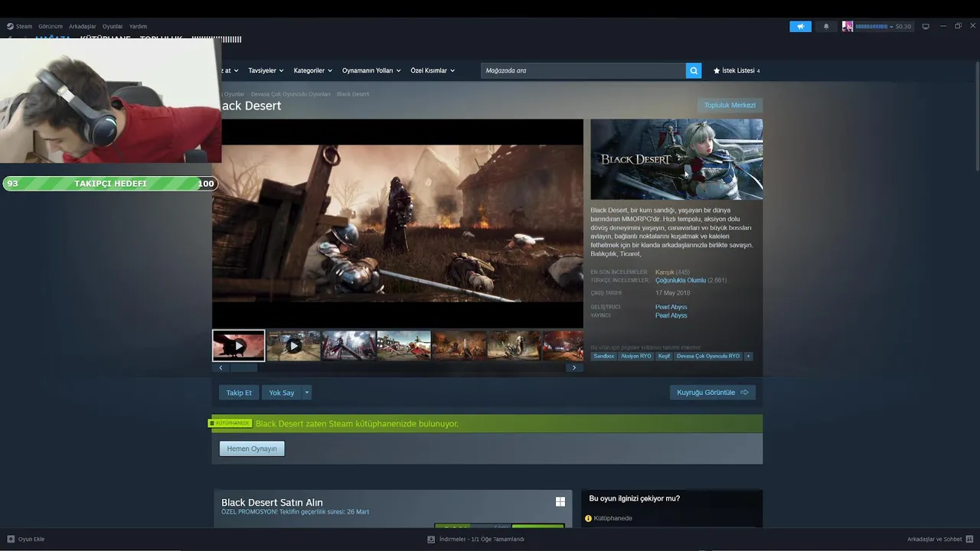Click the thumbnail strip scroll handle
Screen dimensions: 980x551
click(244, 368)
